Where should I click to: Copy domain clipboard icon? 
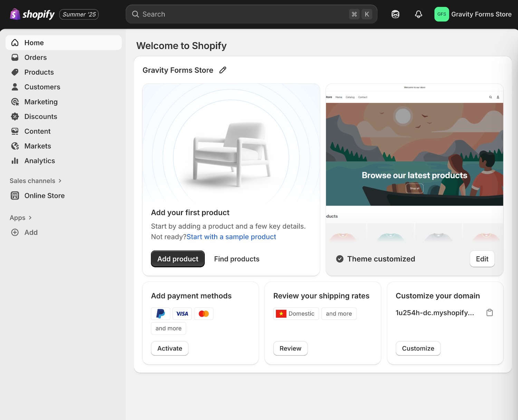(x=490, y=313)
